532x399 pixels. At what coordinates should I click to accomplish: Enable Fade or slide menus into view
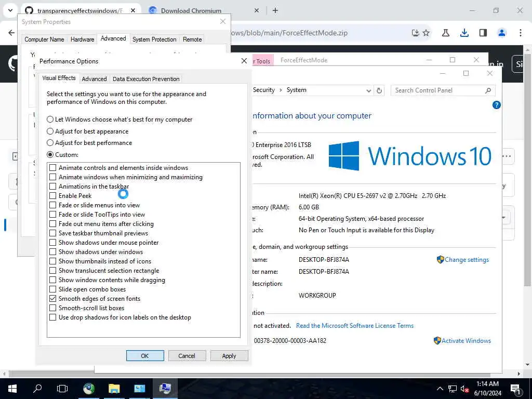pos(52,205)
